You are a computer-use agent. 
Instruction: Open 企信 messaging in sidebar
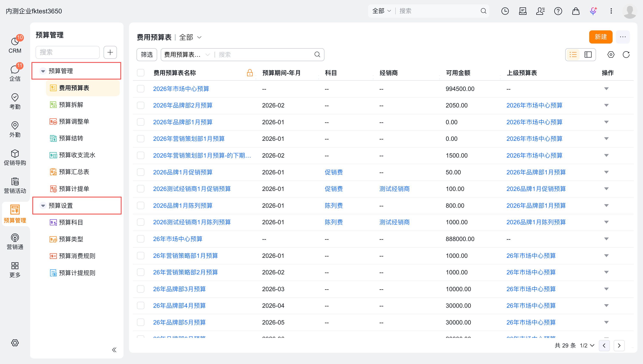pos(15,73)
